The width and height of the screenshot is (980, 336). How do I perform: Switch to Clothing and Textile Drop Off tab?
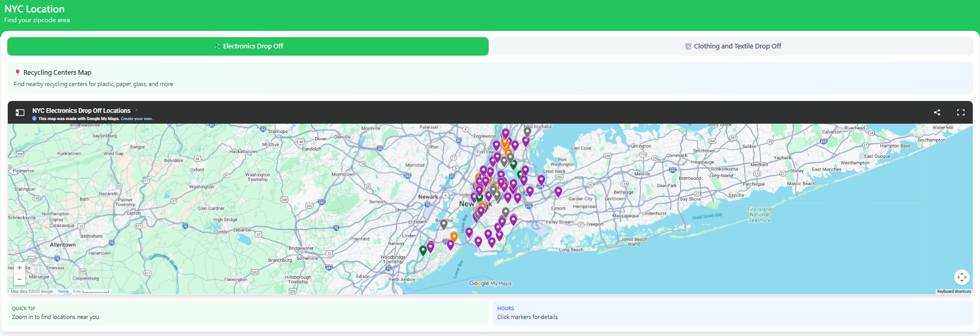[732, 46]
